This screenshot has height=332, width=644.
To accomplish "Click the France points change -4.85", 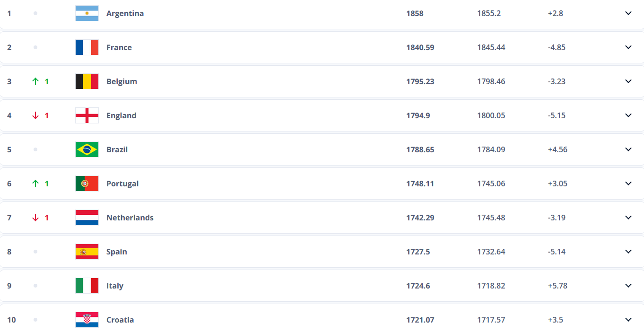I will tap(557, 47).
